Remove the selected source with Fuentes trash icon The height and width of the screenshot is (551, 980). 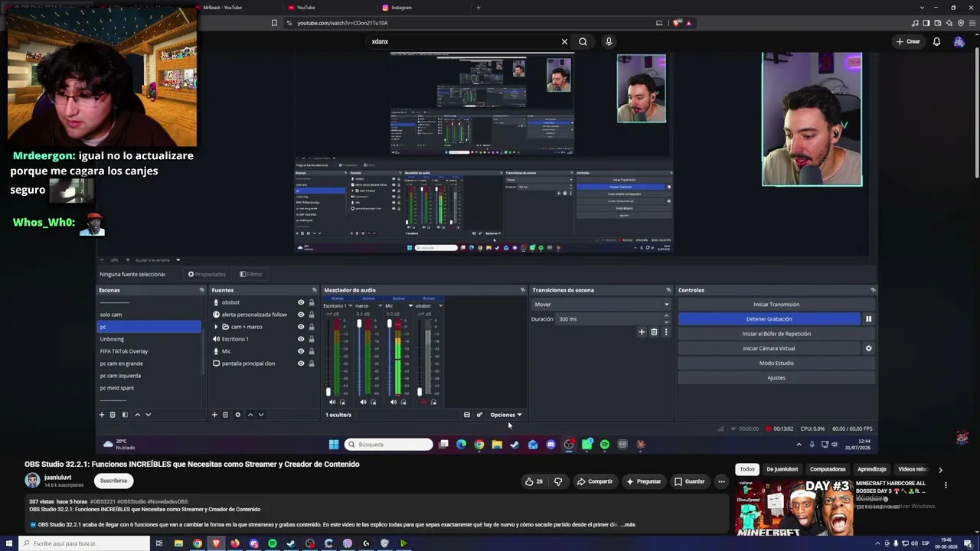coord(225,415)
